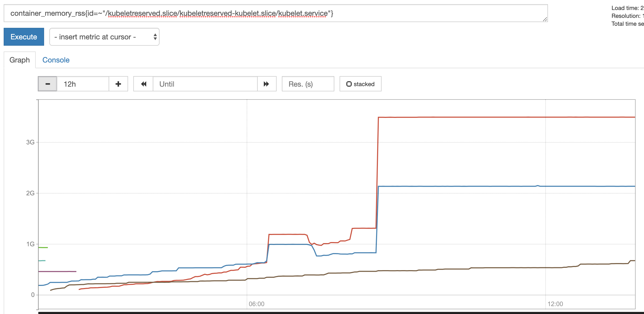The height and width of the screenshot is (314, 644).
Task: Click the rewind double-arrow icon
Action: click(x=143, y=84)
